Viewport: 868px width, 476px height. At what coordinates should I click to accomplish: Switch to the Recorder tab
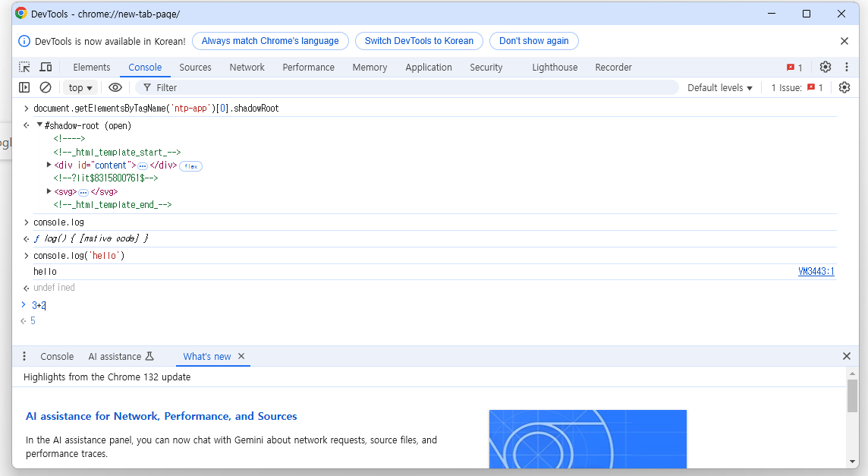click(x=613, y=67)
